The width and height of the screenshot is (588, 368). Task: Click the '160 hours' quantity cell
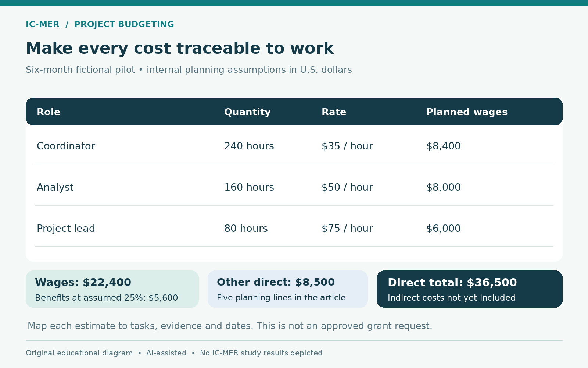(x=249, y=187)
